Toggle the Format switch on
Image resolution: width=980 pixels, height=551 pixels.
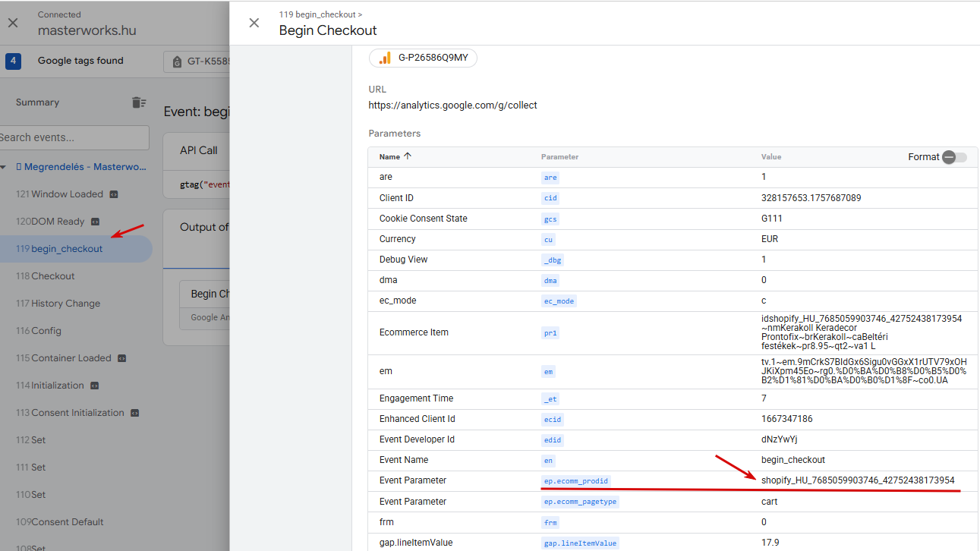pos(954,157)
